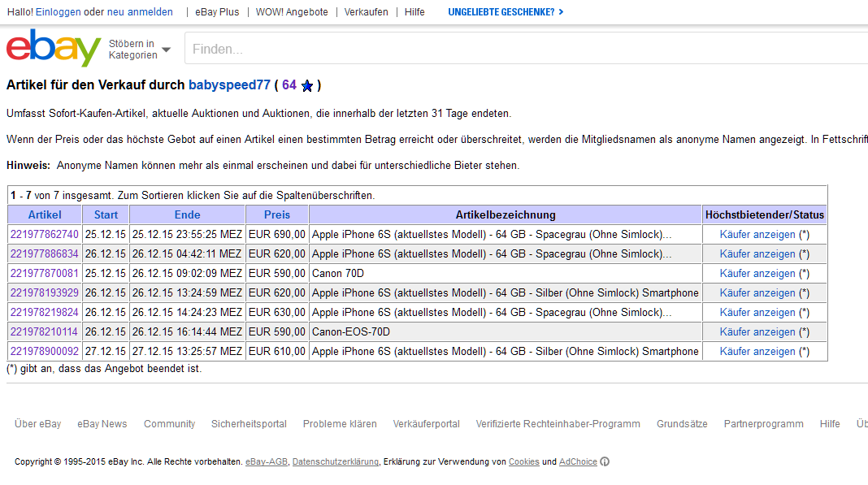Click the Finden search field
Image resolution: width=868 pixels, height=485 pixels.
tap(526, 50)
